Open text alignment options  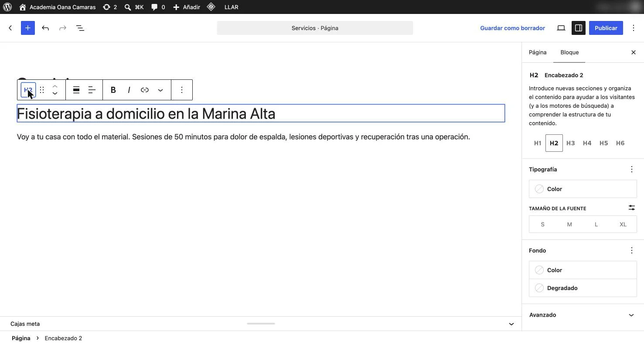(x=92, y=90)
